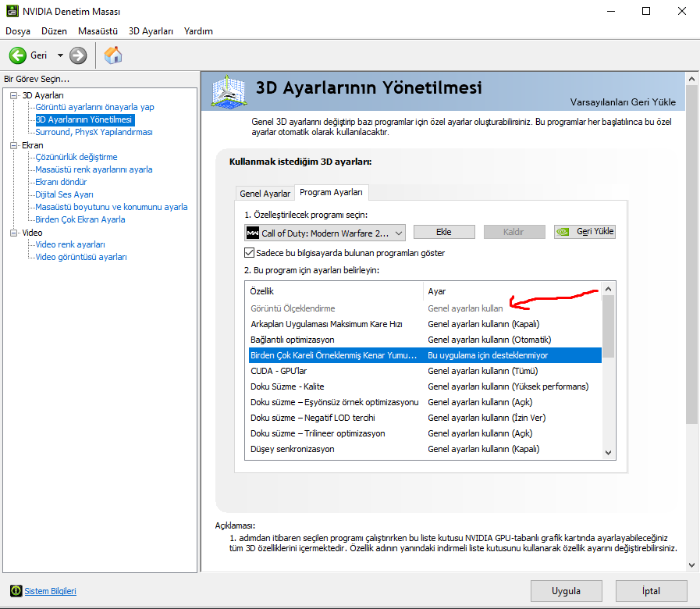Select the 'Doku Süzme - Kalite' row

point(425,386)
